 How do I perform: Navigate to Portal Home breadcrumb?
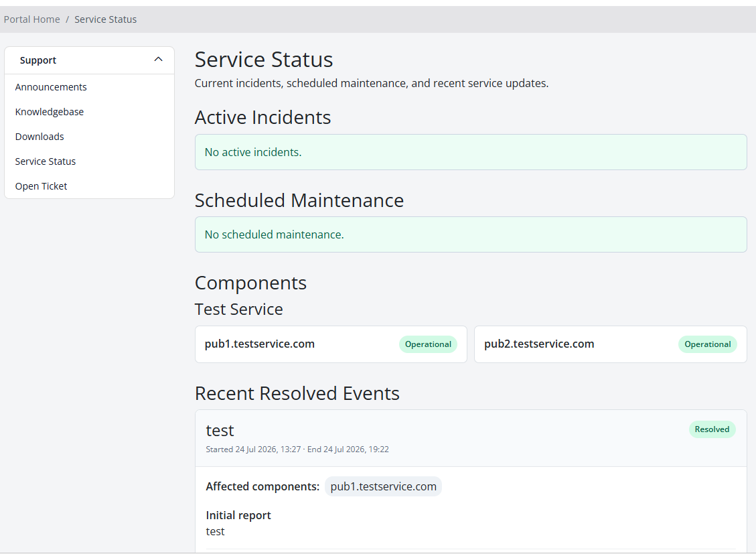pos(32,20)
